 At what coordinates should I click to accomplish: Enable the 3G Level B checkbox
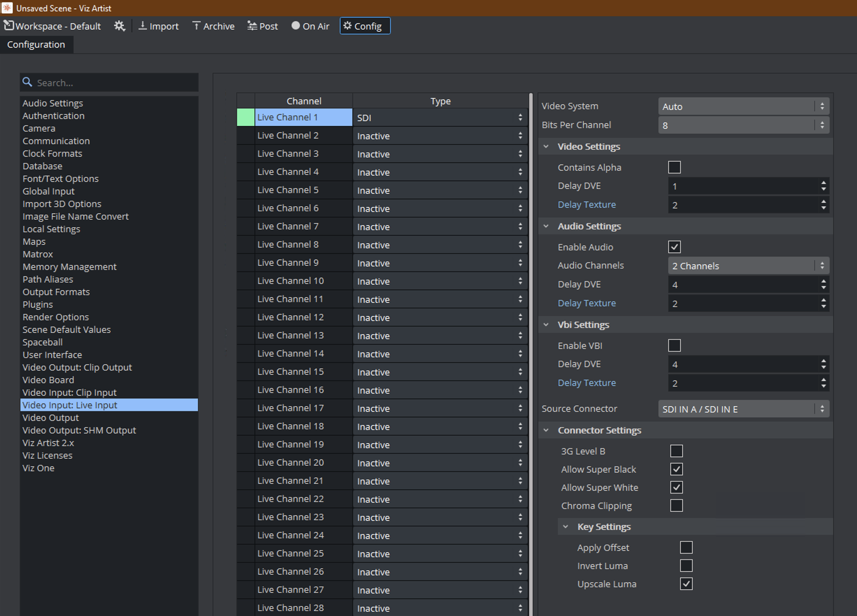(677, 450)
